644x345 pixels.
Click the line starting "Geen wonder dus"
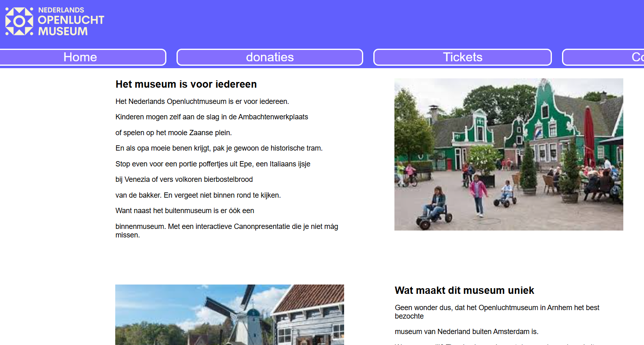[x=497, y=308]
